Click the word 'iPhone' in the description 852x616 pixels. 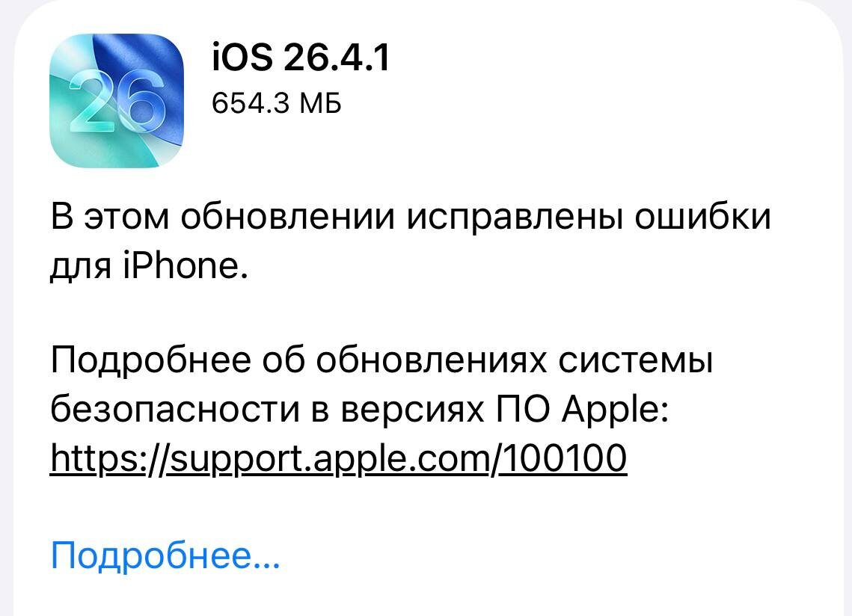coord(182,265)
